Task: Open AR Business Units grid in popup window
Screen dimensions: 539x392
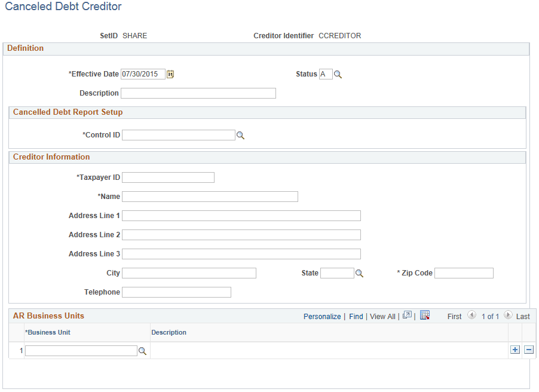Action: tap(407, 315)
